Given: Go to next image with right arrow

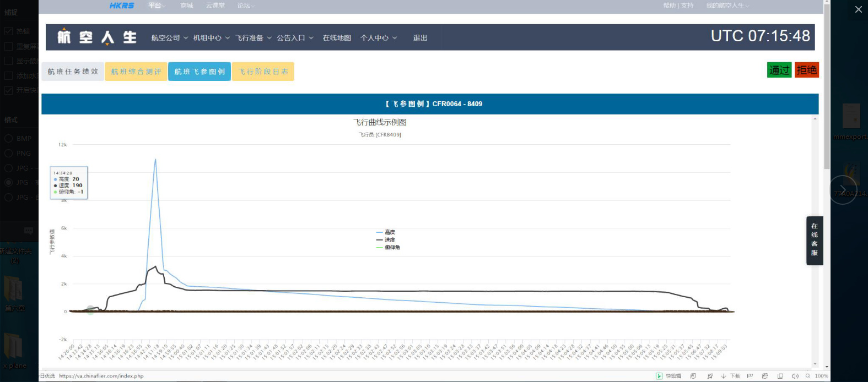Looking at the screenshot, I should coord(843,190).
